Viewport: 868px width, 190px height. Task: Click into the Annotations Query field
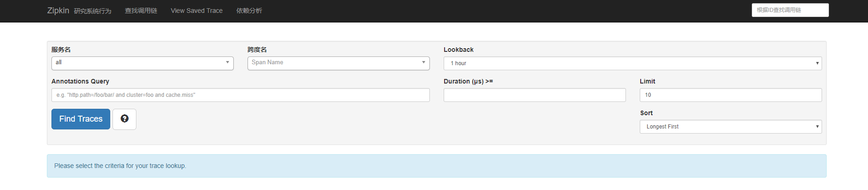point(240,95)
